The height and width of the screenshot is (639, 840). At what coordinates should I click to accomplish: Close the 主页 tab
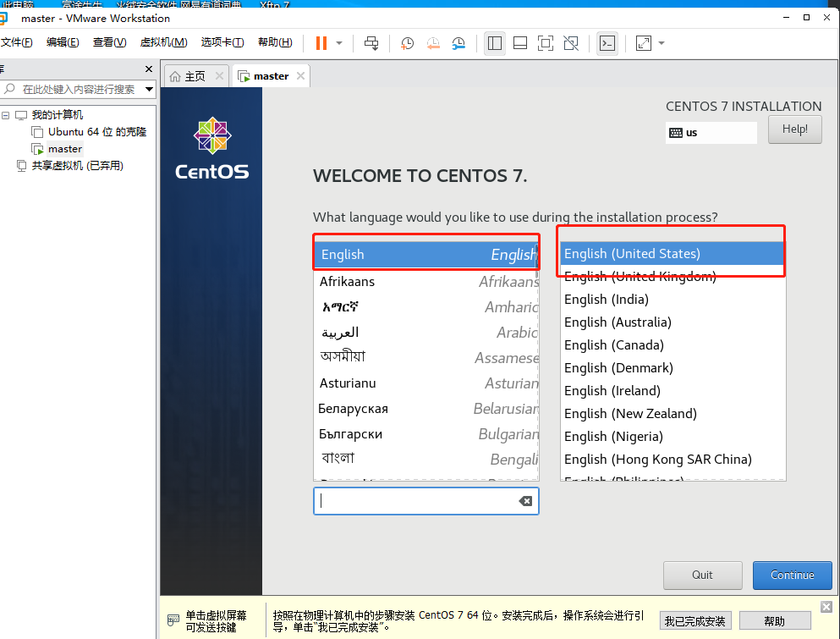(219, 76)
